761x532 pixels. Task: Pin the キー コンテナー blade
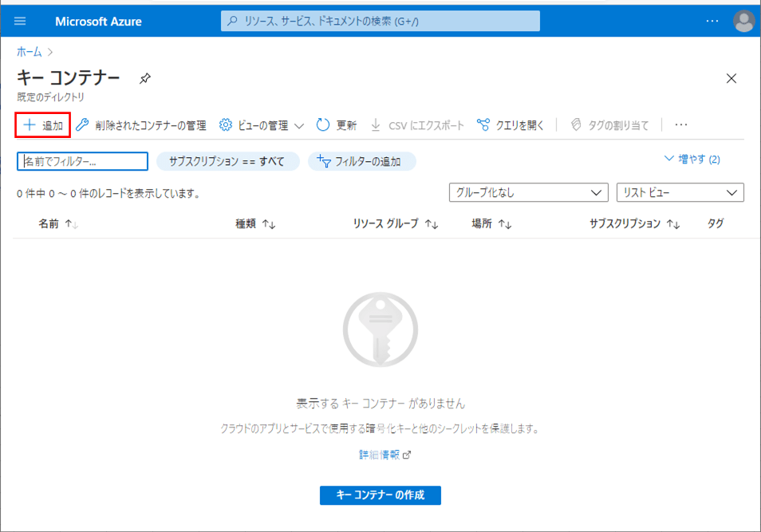point(144,78)
